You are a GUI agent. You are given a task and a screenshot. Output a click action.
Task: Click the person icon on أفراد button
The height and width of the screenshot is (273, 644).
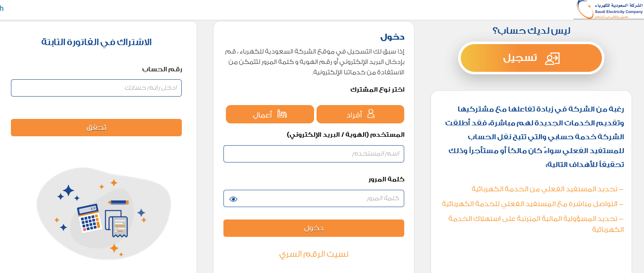tap(370, 114)
